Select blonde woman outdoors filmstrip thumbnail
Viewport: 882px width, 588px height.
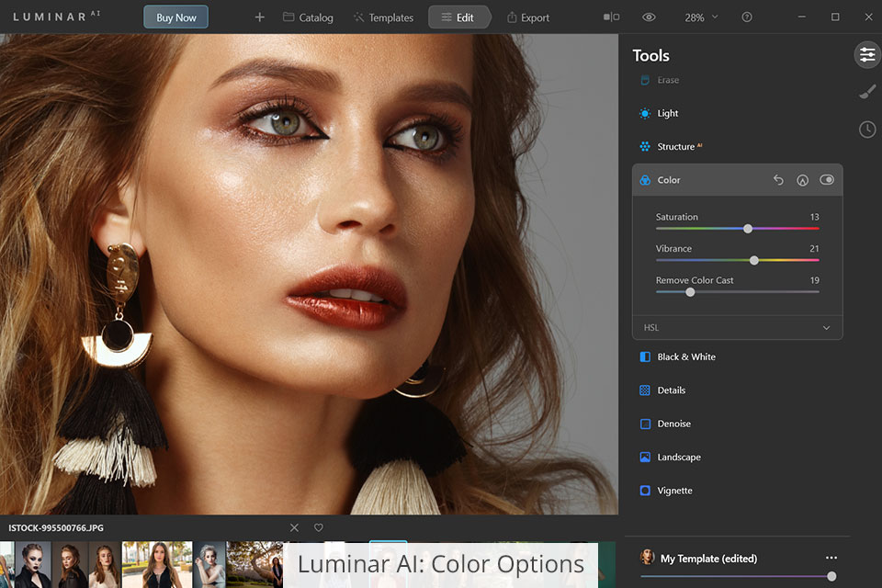157,565
